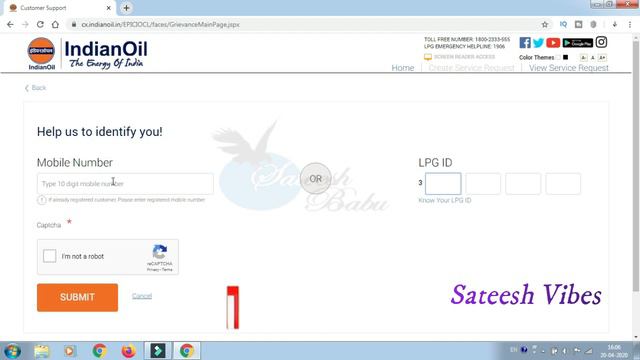Focus the Mobile Number input field
The width and height of the screenshot is (640, 360).
(x=125, y=184)
